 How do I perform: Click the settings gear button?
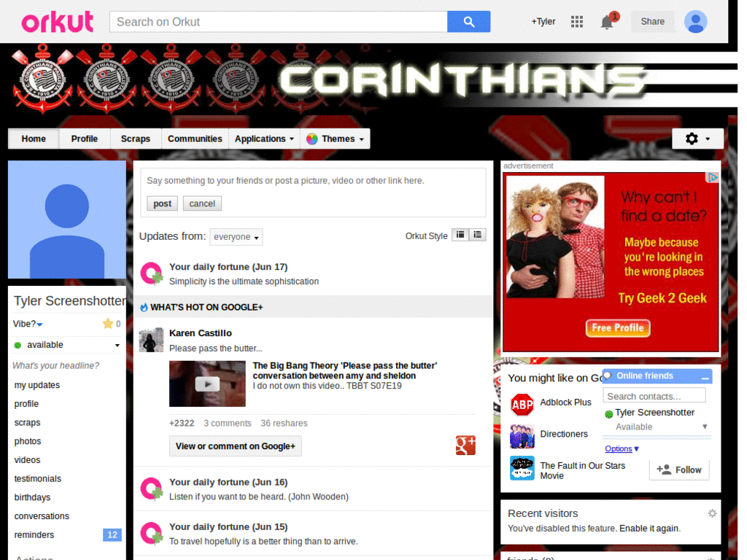click(x=697, y=139)
